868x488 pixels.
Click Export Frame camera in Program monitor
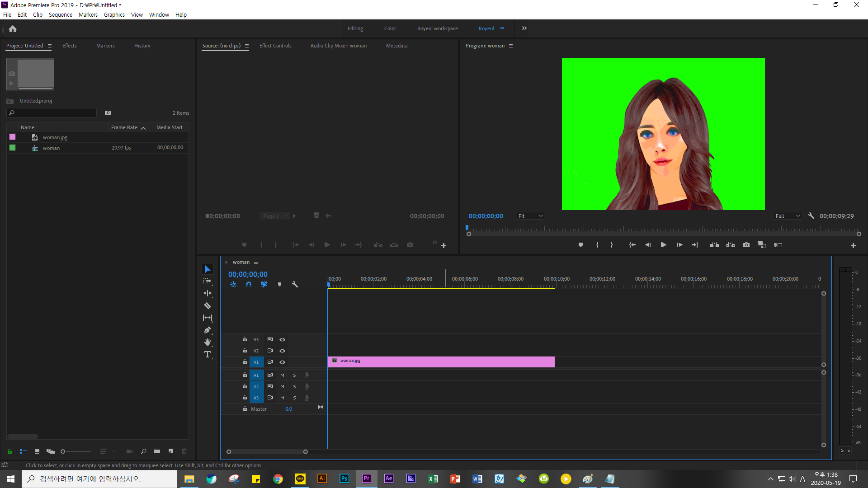click(746, 245)
